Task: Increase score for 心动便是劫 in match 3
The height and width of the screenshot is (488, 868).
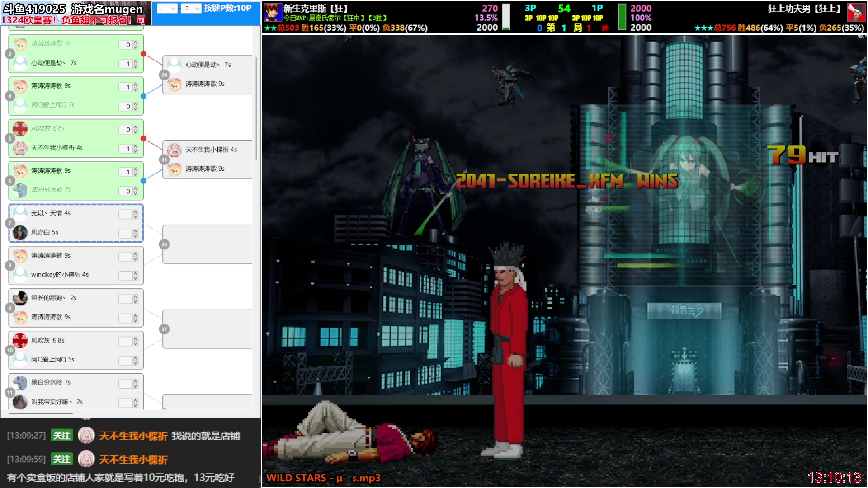Action: pos(135,61)
